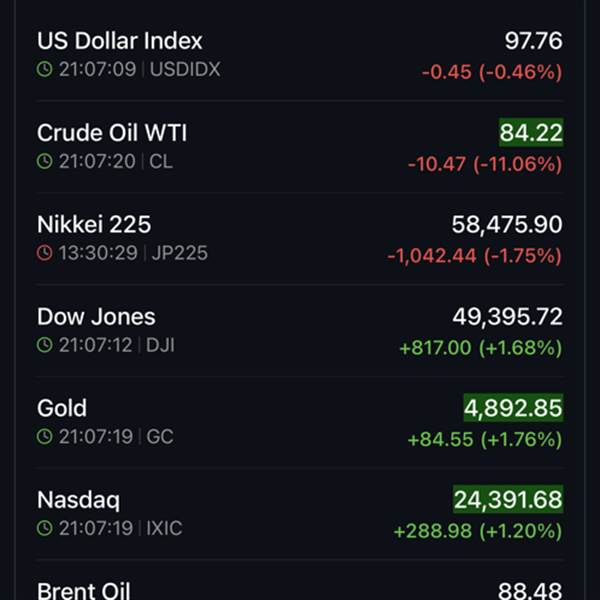Click the clock icon beside Crude Oil WTI time
The image size is (600, 600).
[44, 162]
